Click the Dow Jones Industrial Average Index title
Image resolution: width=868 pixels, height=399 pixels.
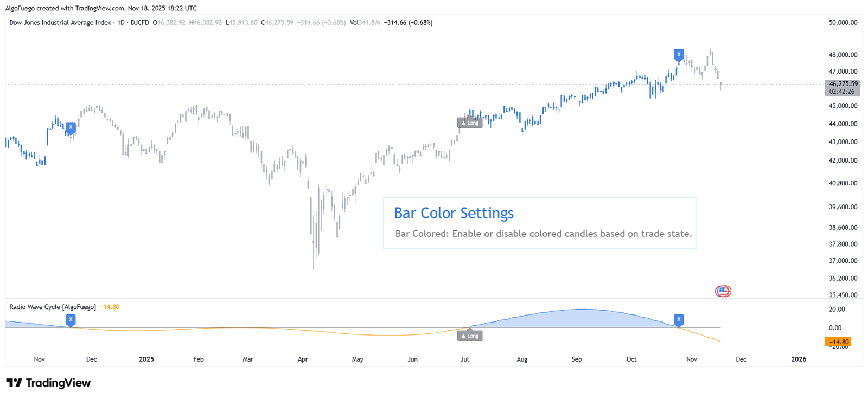click(x=60, y=23)
